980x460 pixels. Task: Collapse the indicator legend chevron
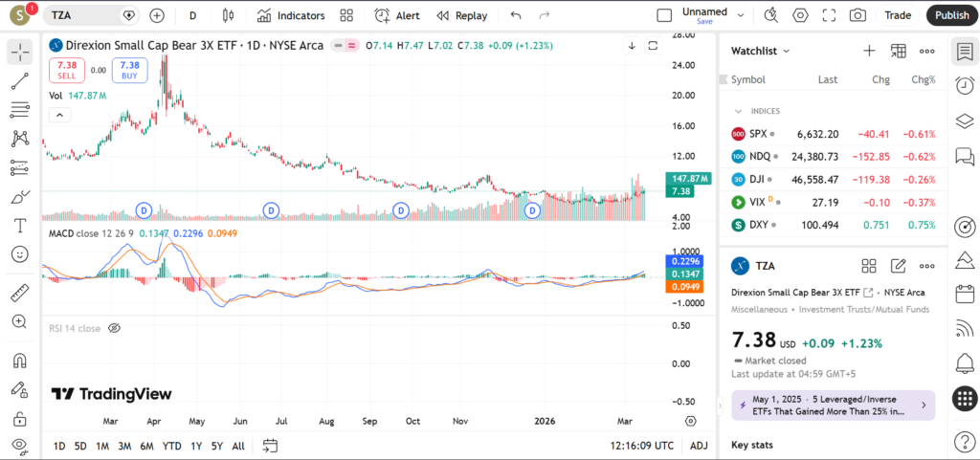(59, 115)
